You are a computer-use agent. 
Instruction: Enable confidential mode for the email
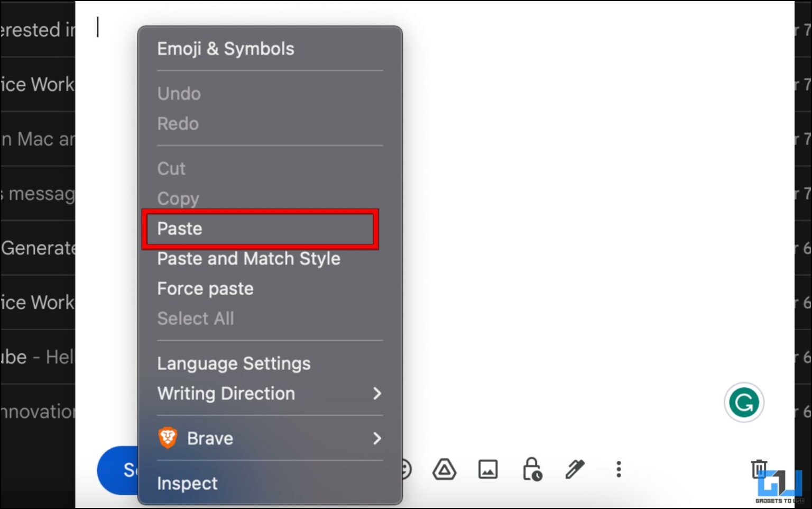point(532,469)
